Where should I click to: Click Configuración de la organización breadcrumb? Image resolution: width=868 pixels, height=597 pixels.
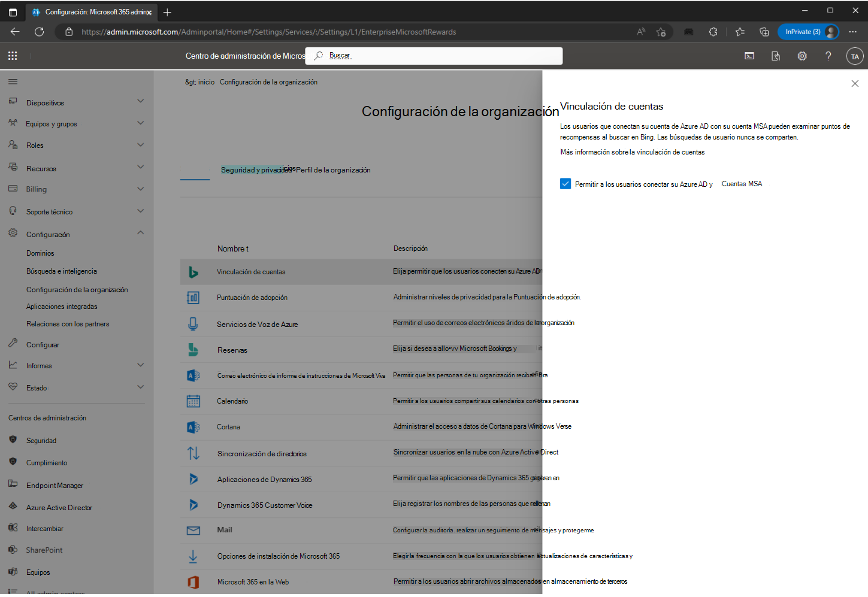[268, 82]
